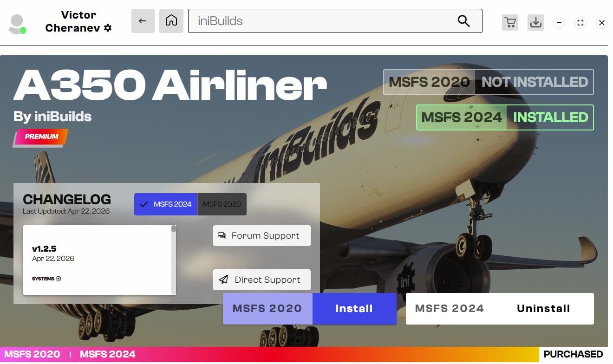Open the shopping cart
The height and width of the screenshot is (364, 613).
[x=510, y=22]
